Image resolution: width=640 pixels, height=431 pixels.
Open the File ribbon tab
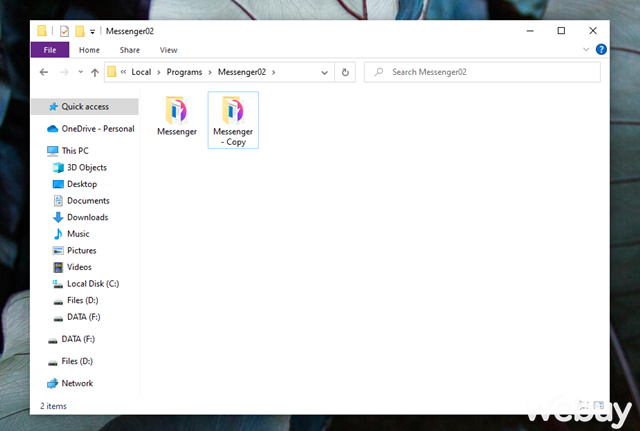pyautogui.click(x=50, y=50)
